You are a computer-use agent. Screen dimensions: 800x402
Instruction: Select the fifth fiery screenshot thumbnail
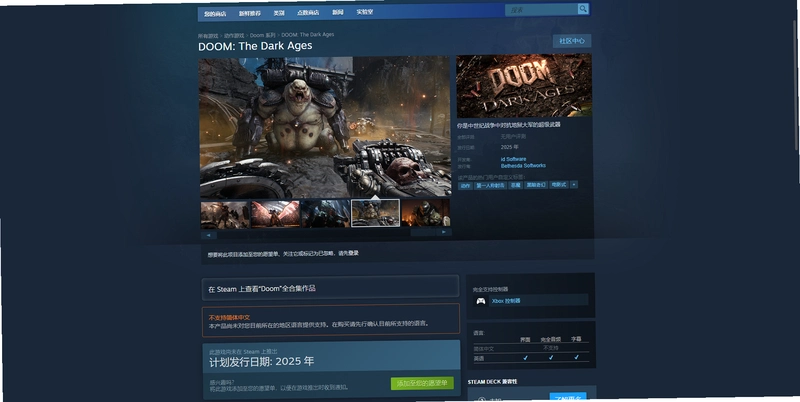coord(426,212)
